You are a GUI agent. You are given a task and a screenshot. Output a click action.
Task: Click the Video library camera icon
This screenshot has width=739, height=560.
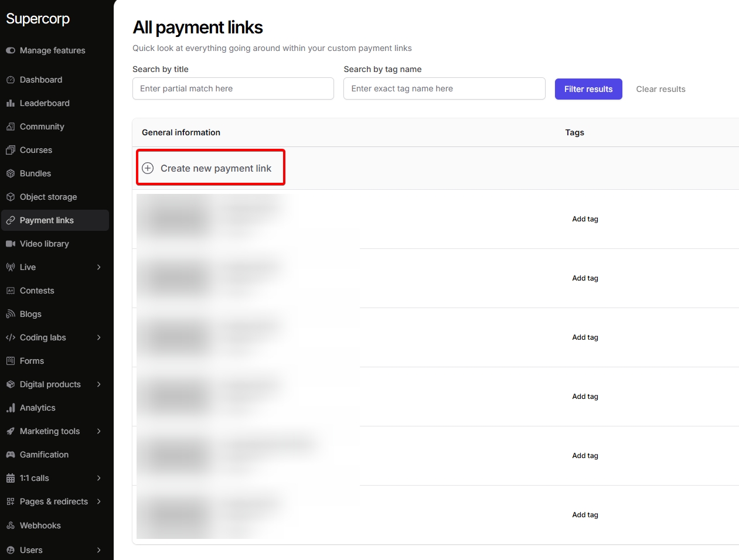[x=11, y=244]
